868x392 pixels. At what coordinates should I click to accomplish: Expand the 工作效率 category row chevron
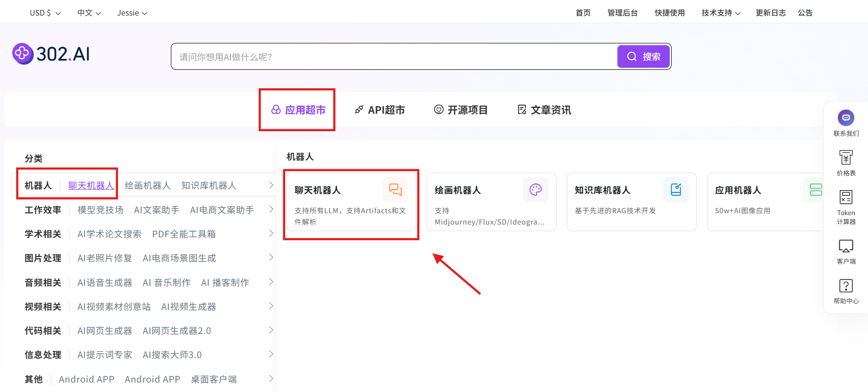(x=271, y=209)
